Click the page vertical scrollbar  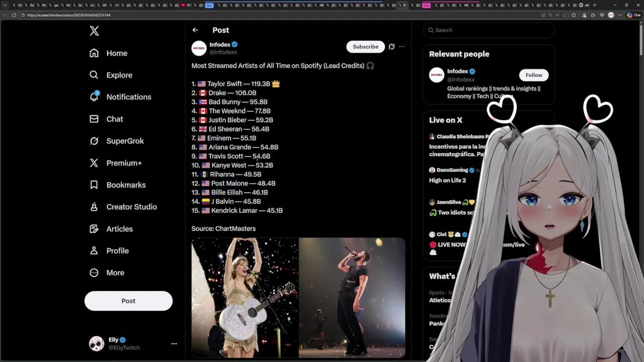[x=641, y=40]
